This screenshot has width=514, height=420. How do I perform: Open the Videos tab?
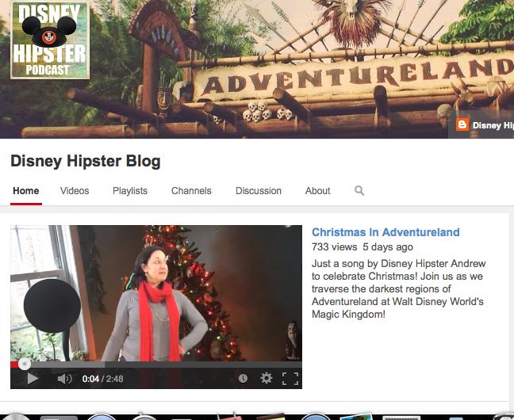pos(75,191)
